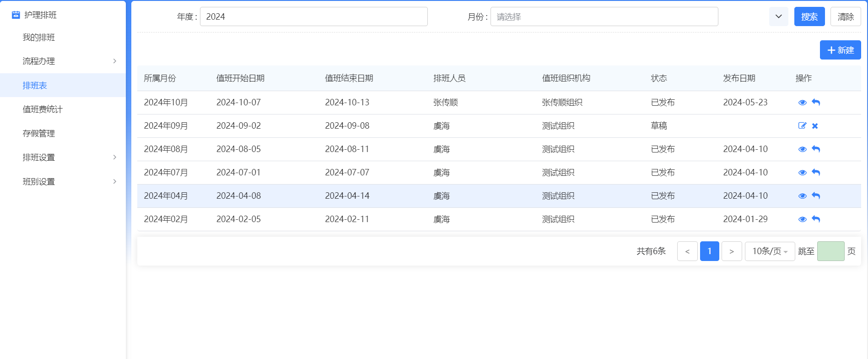This screenshot has width=868, height=359.
Task: Click the 护理排班 menu heading
Action: point(40,15)
